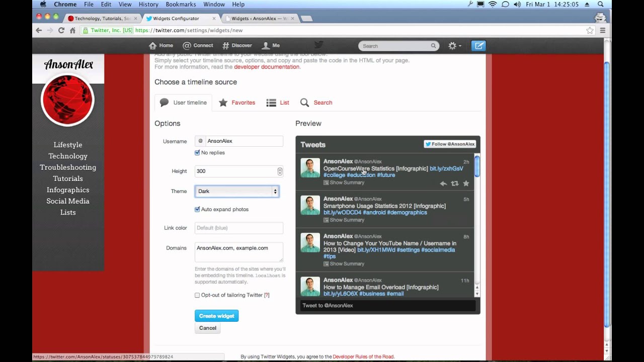
Task: Click the Link color field
Action: pos(238,228)
